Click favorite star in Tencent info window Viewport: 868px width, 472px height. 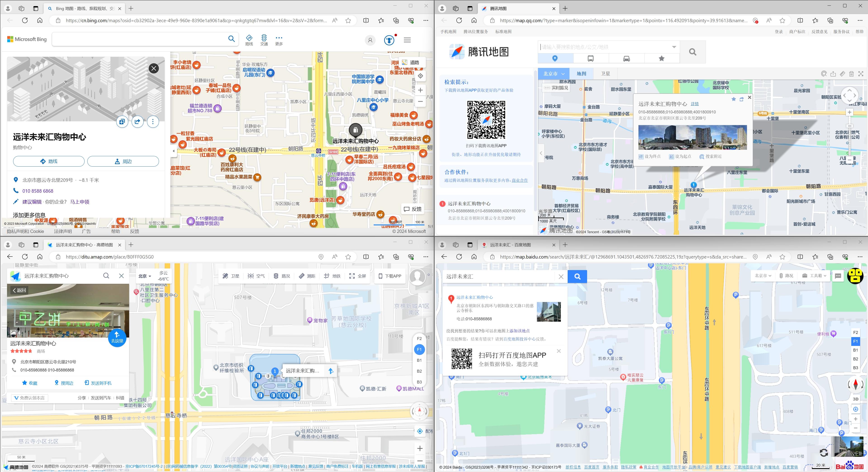coord(734,99)
